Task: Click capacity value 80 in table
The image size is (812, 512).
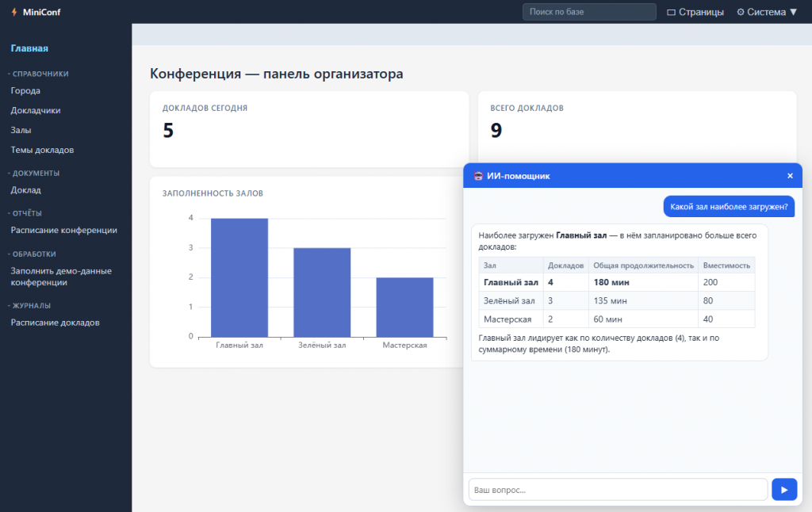Action: 726,300
